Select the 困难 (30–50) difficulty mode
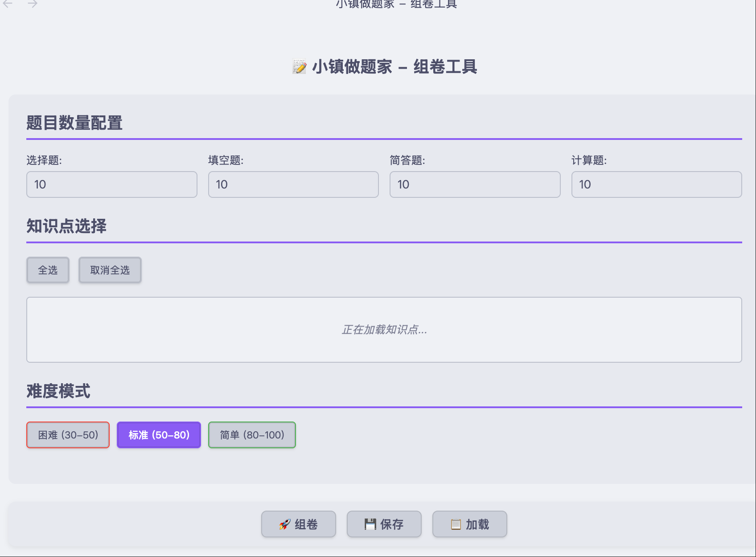The image size is (756, 557). pyautogui.click(x=68, y=435)
